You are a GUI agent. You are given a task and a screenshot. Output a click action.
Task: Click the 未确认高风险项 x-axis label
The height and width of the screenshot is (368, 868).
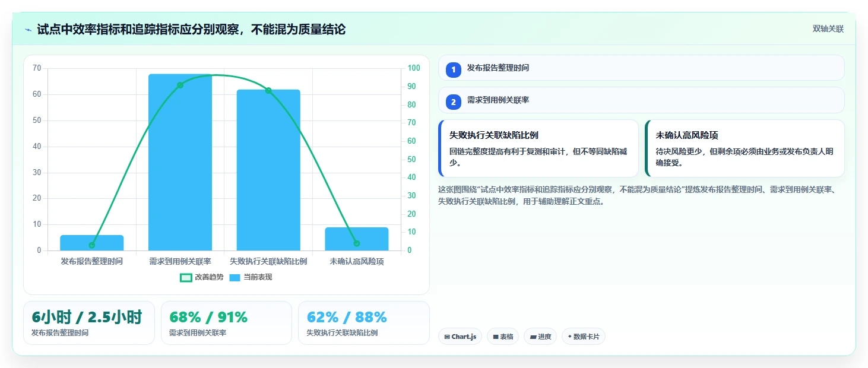tap(357, 261)
